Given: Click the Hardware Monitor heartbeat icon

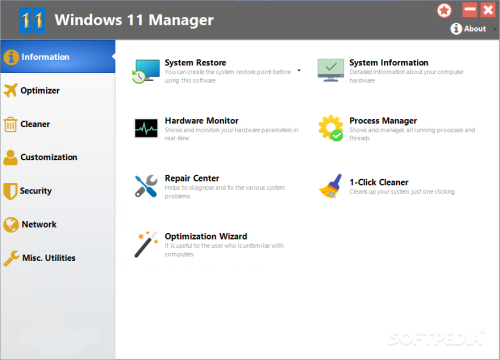Looking at the screenshot, I should [146, 128].
